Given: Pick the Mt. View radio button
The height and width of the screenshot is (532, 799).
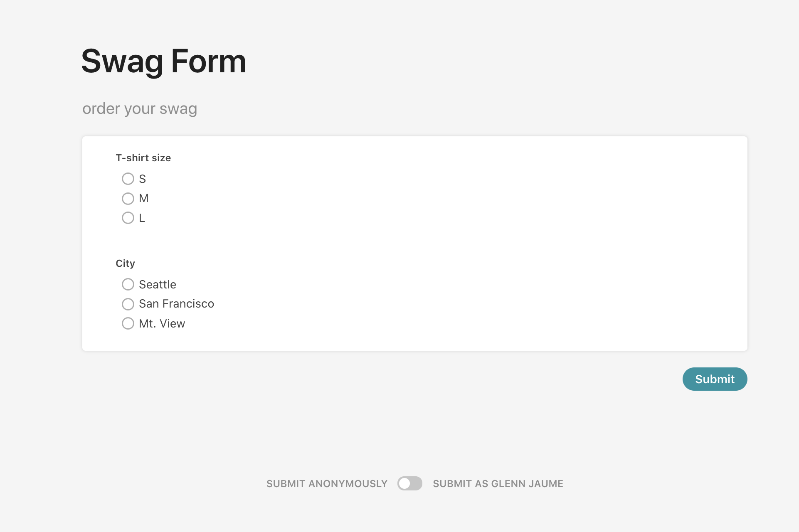Looking at the screenshot, I should point(128,323).
